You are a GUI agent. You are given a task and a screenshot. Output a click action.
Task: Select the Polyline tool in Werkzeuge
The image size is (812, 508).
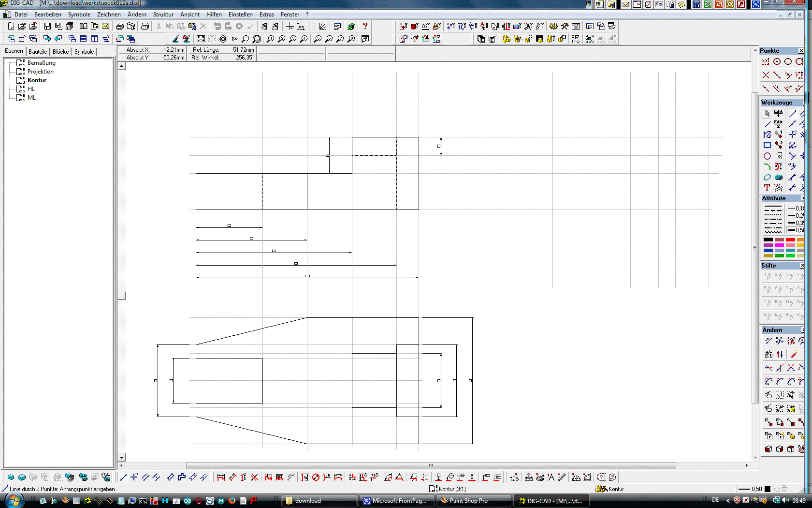tap(767, 134)
